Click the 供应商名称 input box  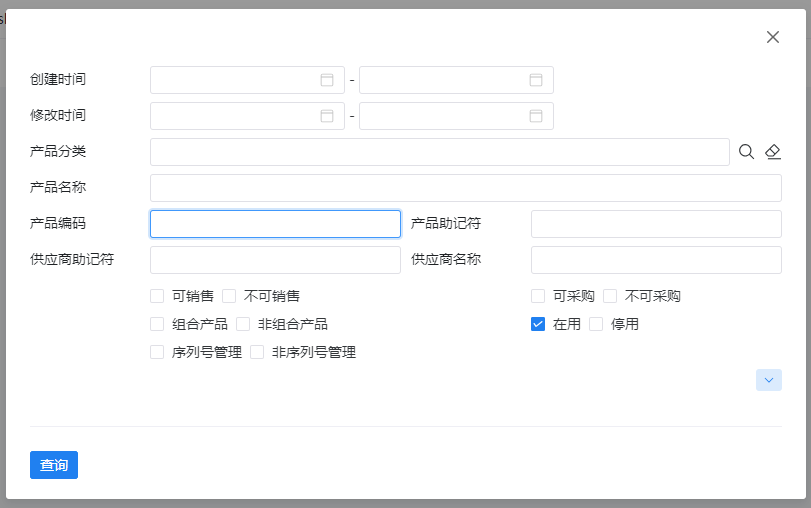656,260
